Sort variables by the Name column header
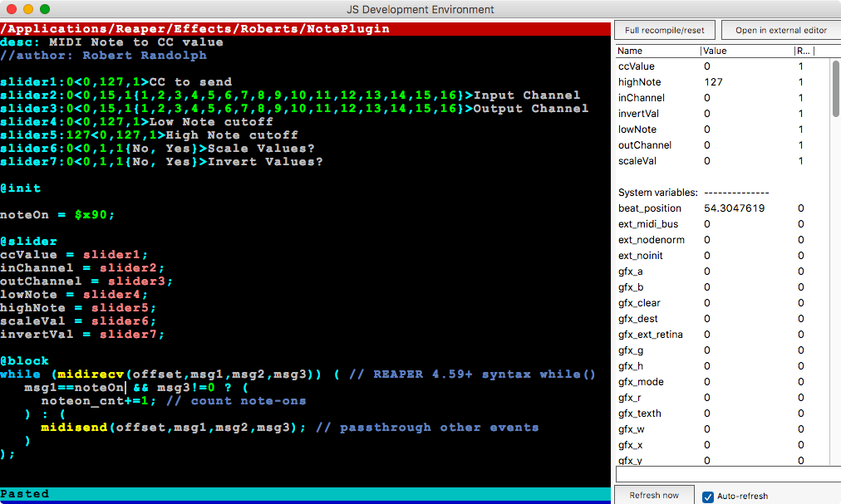This screenshot has width=841, height=504. 630,50
